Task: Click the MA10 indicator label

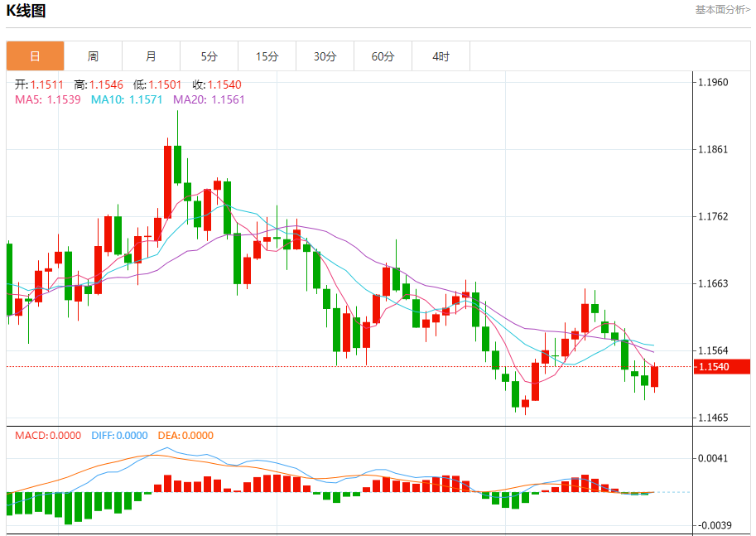Action: pyautogui.click(x=127, y=100)
